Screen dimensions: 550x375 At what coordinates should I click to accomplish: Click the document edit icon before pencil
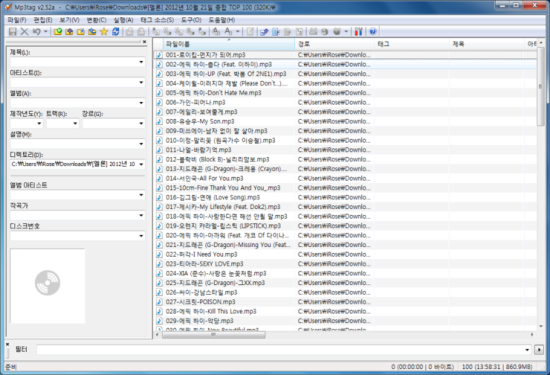point(250,32)
